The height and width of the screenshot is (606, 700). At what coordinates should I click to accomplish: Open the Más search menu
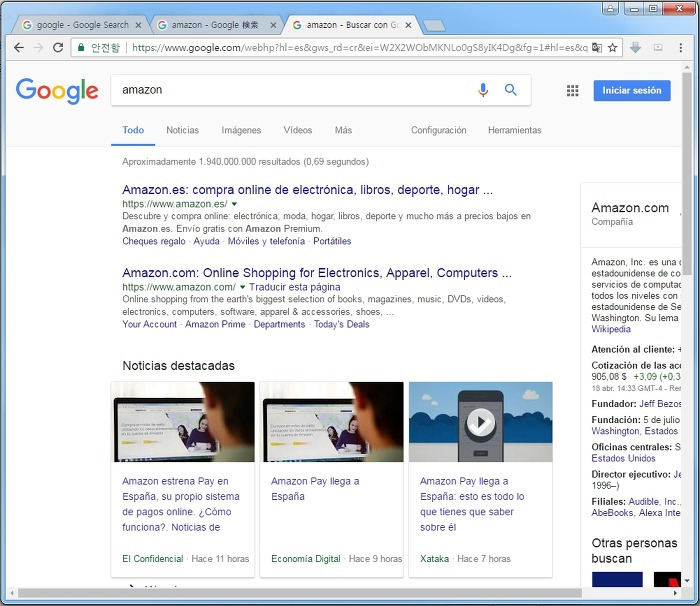click(x=343, y=130)
